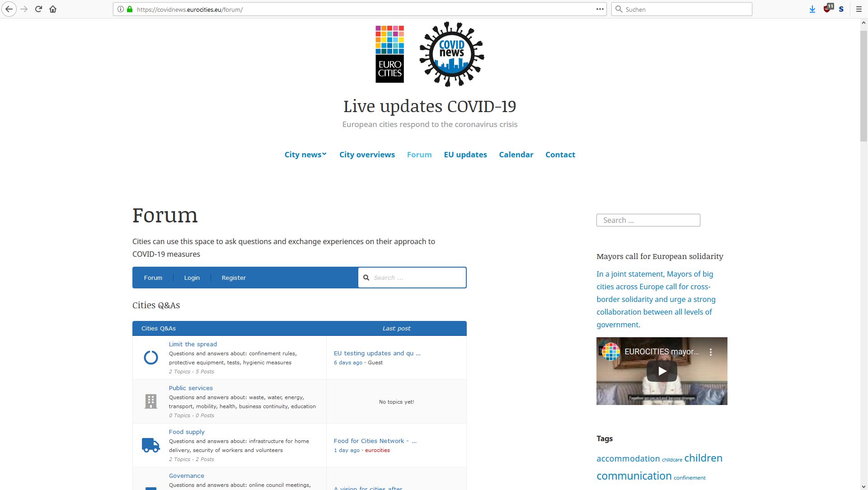Open the Governance forum
The height and width of the screenshot is (490, 868).
(187, 476)
